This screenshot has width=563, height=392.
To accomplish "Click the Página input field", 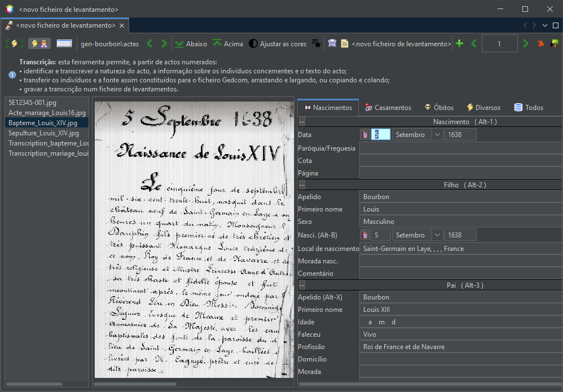I will pos(461,173).
